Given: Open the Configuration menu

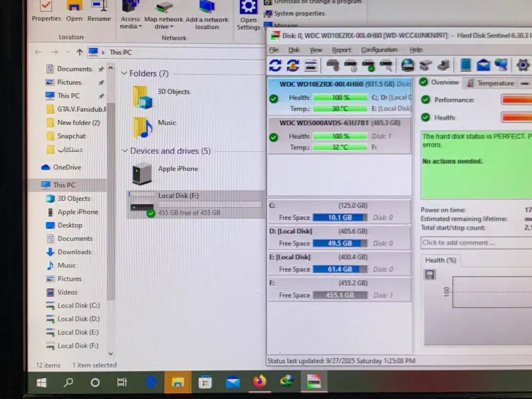Looking at the screenshot, I should 379,50.
